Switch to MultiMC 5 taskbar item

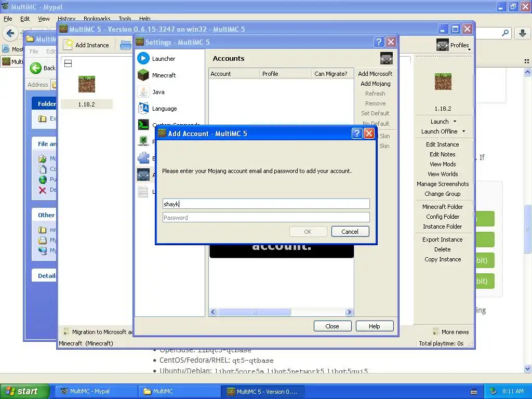[x=262, y=392]
